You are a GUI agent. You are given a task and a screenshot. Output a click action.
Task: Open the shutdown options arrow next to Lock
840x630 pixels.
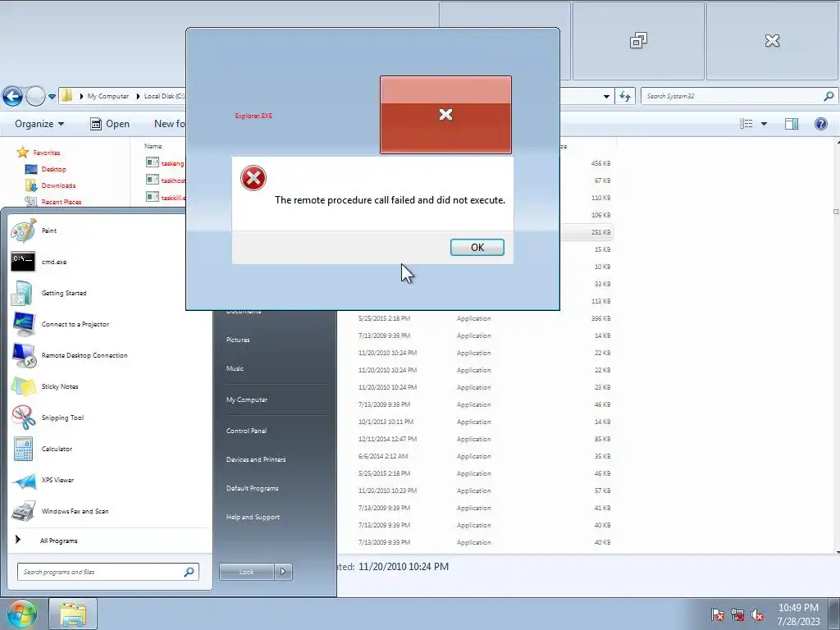click(x=283, y=572)
